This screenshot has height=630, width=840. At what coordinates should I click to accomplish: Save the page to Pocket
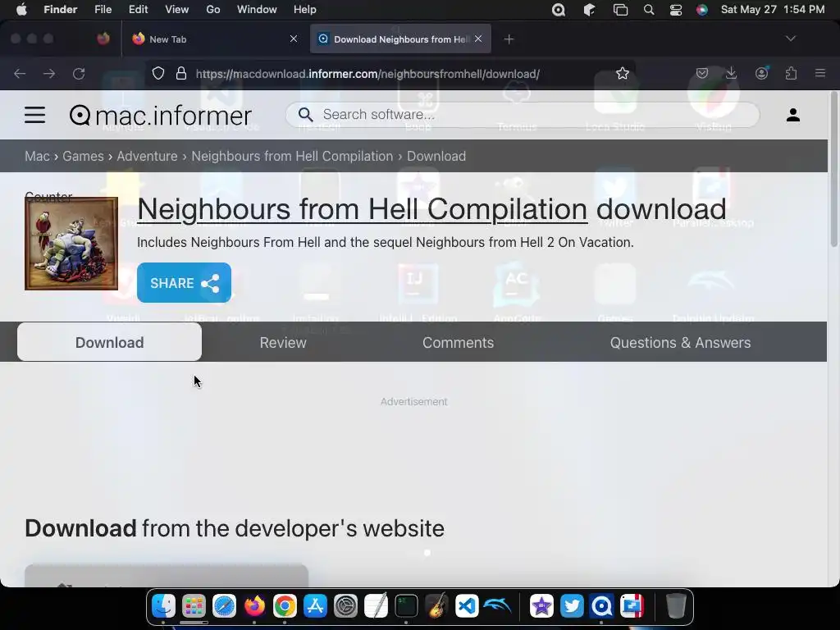[702, 73]
